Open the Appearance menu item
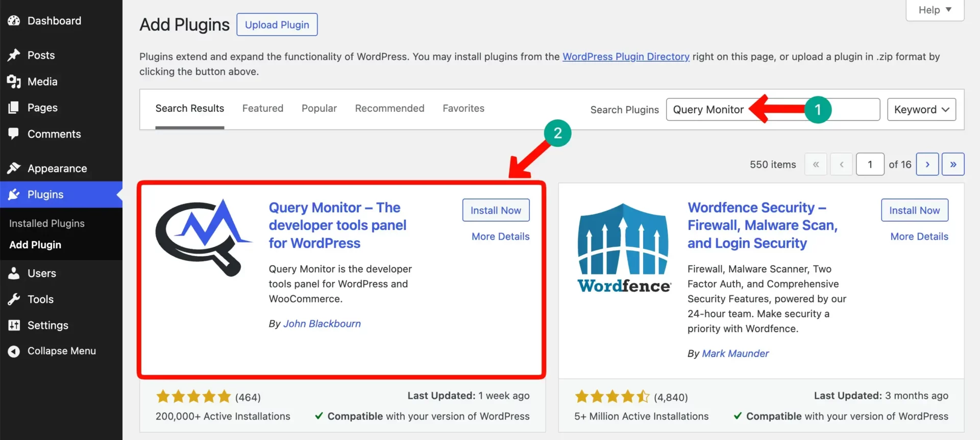Viewport: 980px width, 440px height. pos(57,168)
